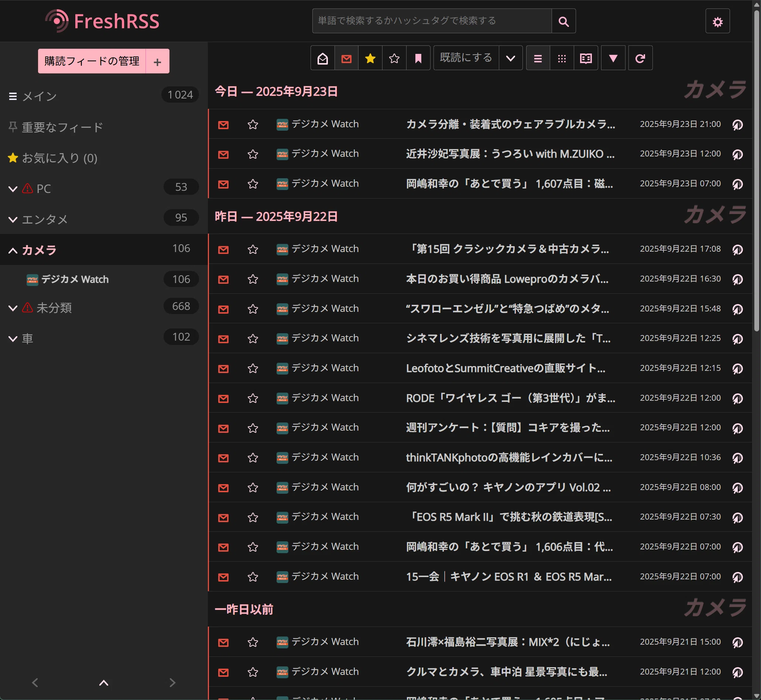Click the next article arrow at sidebar bottom
This screenshot has height=700, width=761.
(x=172, y=683)
